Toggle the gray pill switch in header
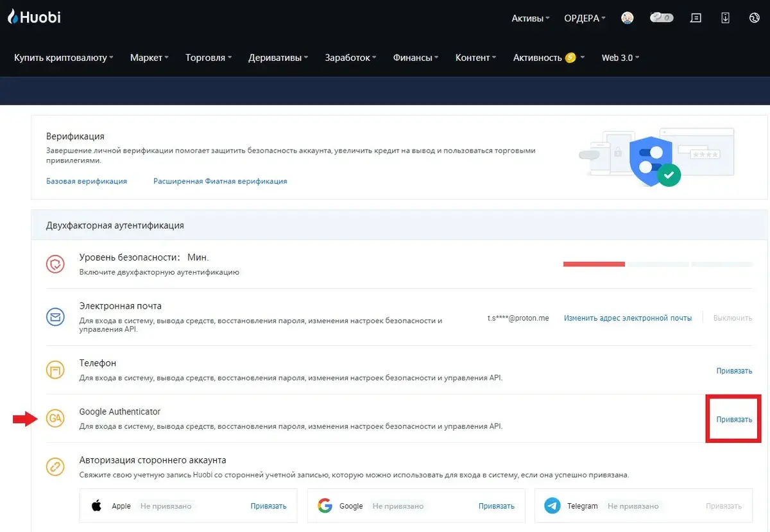The height and width of the screenshot is (532, 770). pos(661,18)
